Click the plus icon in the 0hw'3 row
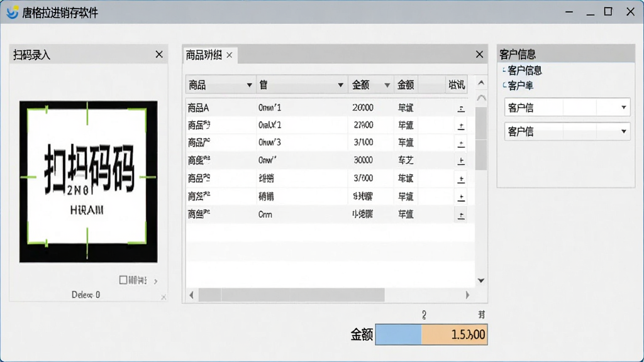Image resolution: width=644 pixels, height=362 pixels. [461, 144]
